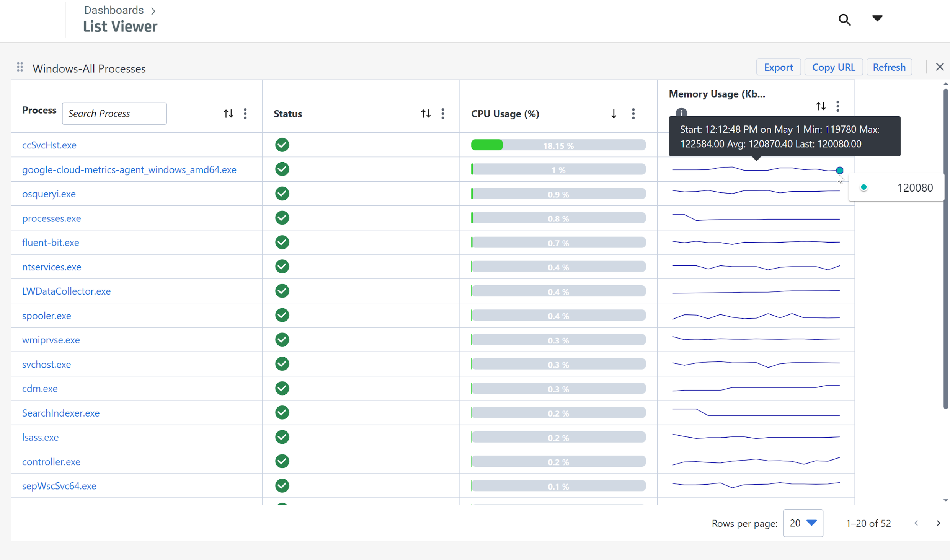Sort the Memory Usage column

[821, 106]
